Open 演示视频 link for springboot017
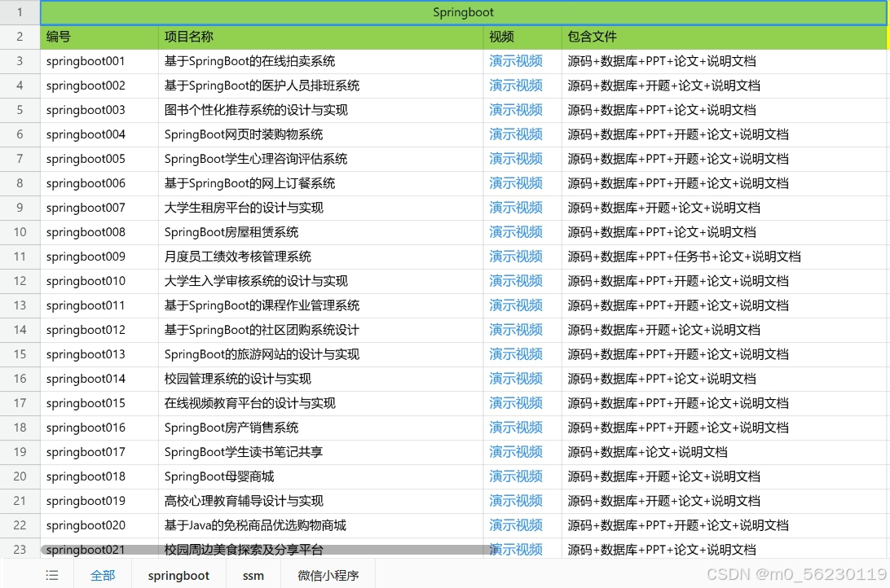The height and width of the screenshot is (588, 890). pos(516,451)
